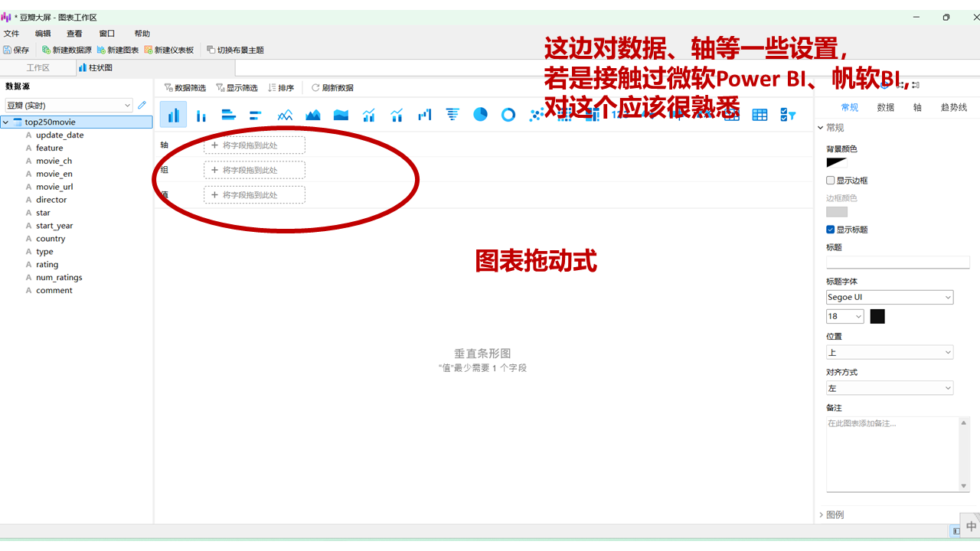
Task: Click the group (组) field drop box
Action: click(x=254, y=170)
